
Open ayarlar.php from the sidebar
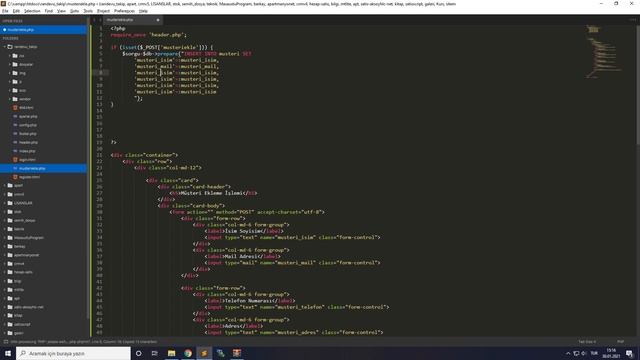coord(28,116)
